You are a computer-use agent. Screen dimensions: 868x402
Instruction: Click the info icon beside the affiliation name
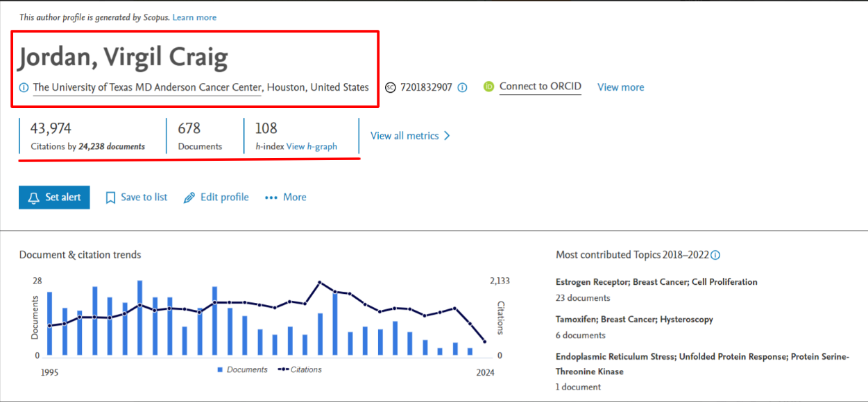(24, 87)
